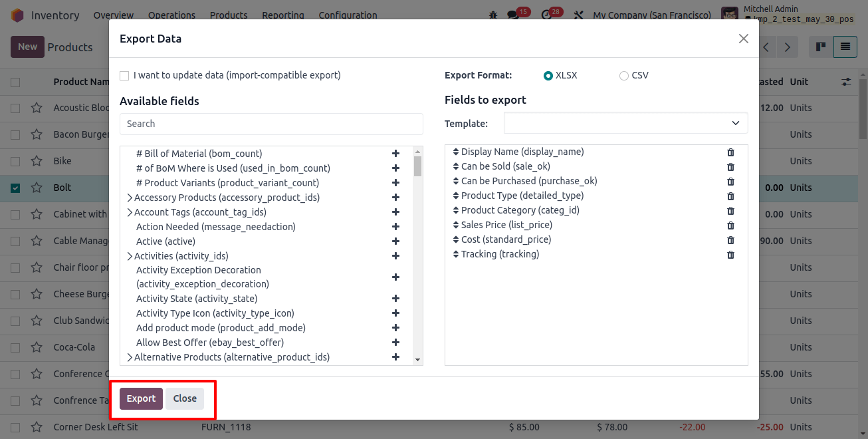Tick the Bacon Burger row checkbox
Image resolution: width=868 pixels, height=439 pixels.
click(x=15, y=135)
